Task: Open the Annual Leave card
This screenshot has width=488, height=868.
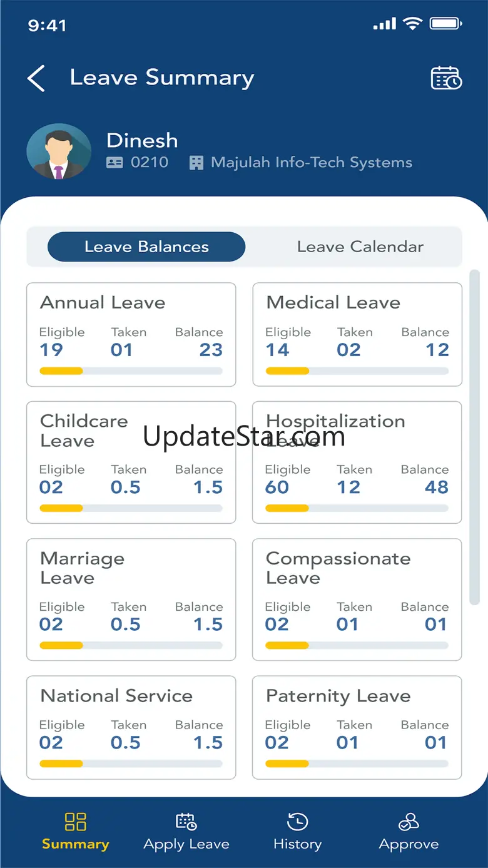Action: coord(131,335)
